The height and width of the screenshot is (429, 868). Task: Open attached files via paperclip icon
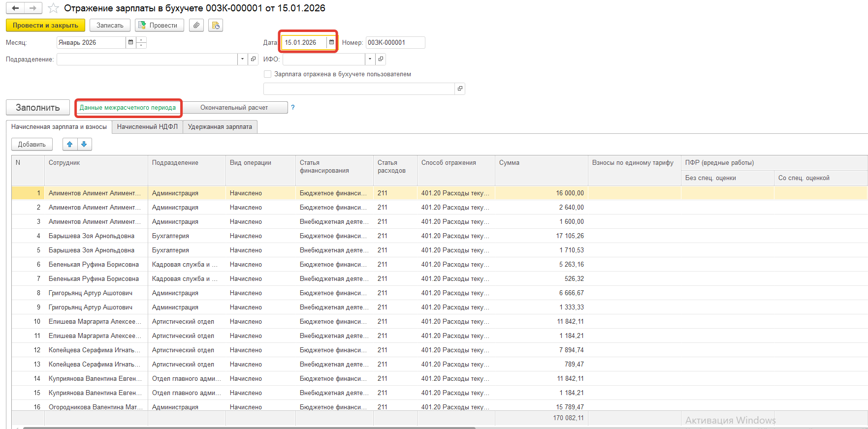click(196, 25)
